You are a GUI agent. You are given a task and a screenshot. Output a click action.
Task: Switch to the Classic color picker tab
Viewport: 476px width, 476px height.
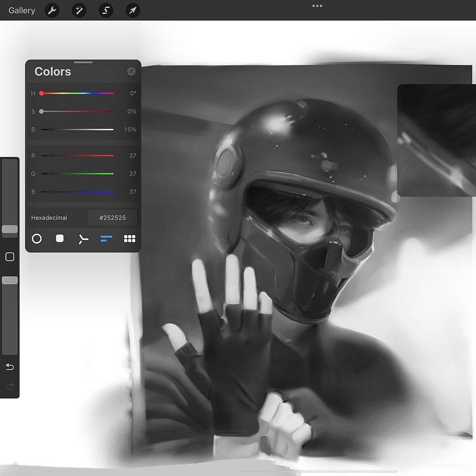tap(60, 238)
